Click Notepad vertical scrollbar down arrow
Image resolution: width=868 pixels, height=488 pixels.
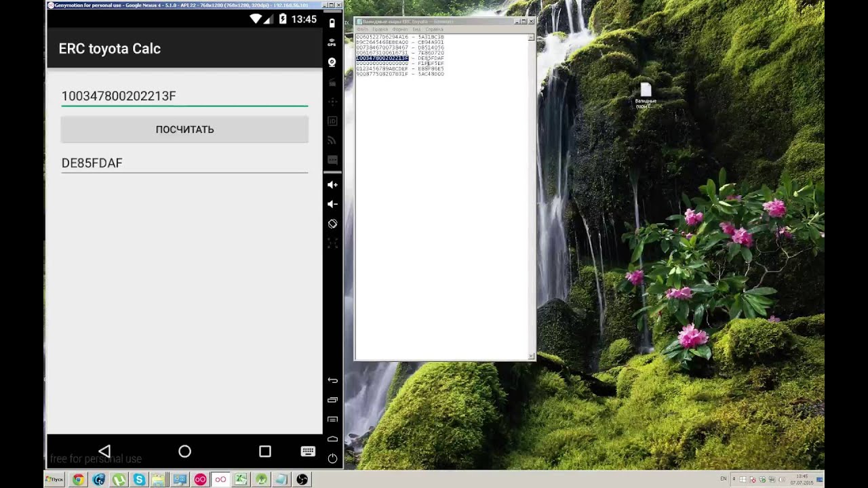click(531, 355)
